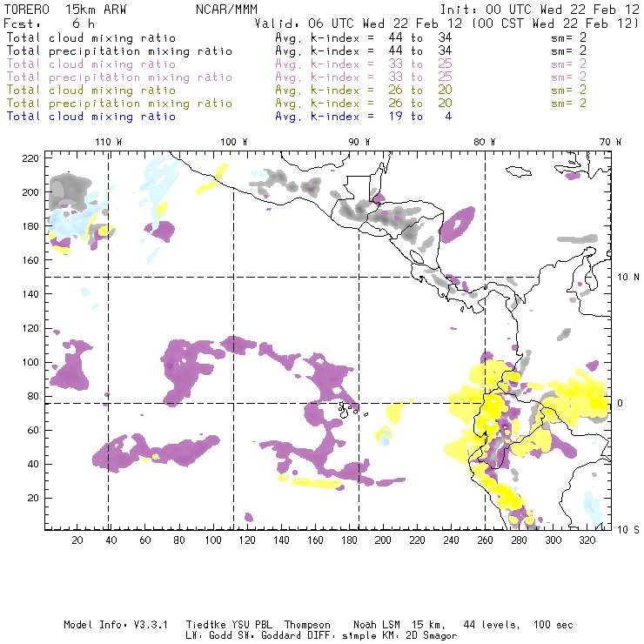Click the 'TORERO 15km ARW' title text
Screen dimensions: 644x644
pyautogui.click(x=65, y=10)
